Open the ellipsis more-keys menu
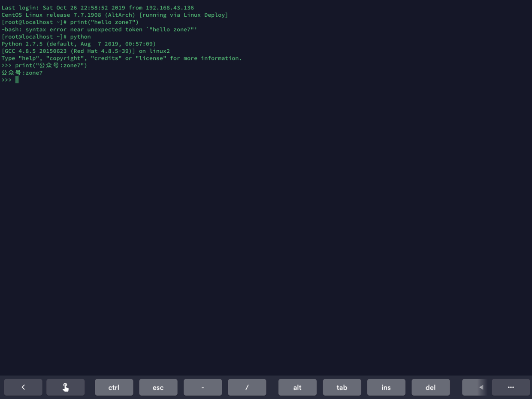Image resolution: width=532 pixels, height=399 pixels. tap(511, 387)
